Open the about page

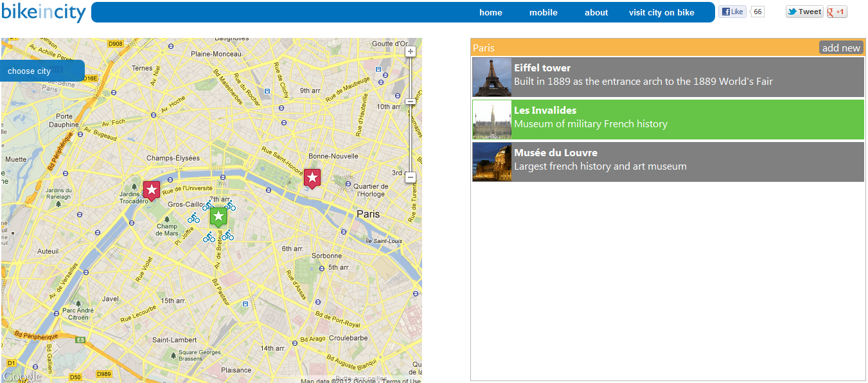click(596, 12)
